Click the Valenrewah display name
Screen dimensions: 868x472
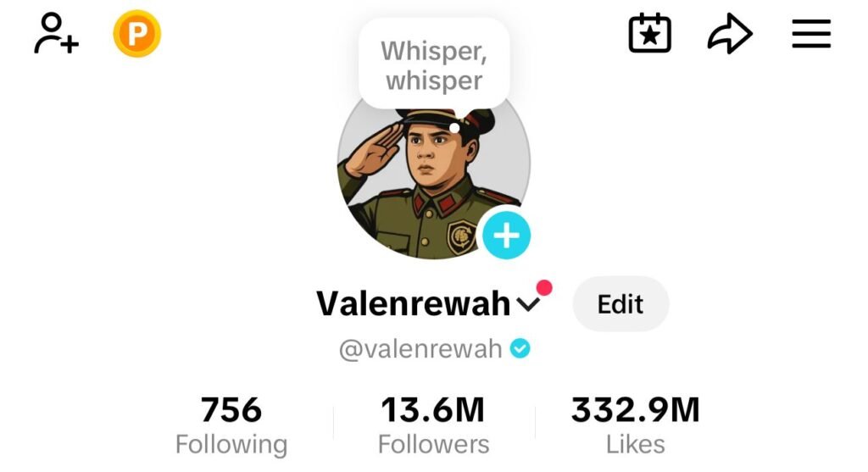click(413, 303)
